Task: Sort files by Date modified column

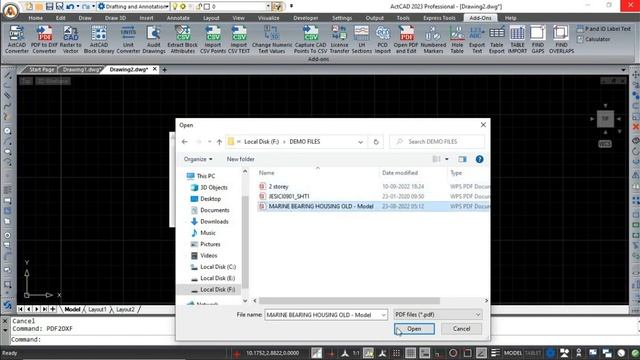Action: pos(400,173)
